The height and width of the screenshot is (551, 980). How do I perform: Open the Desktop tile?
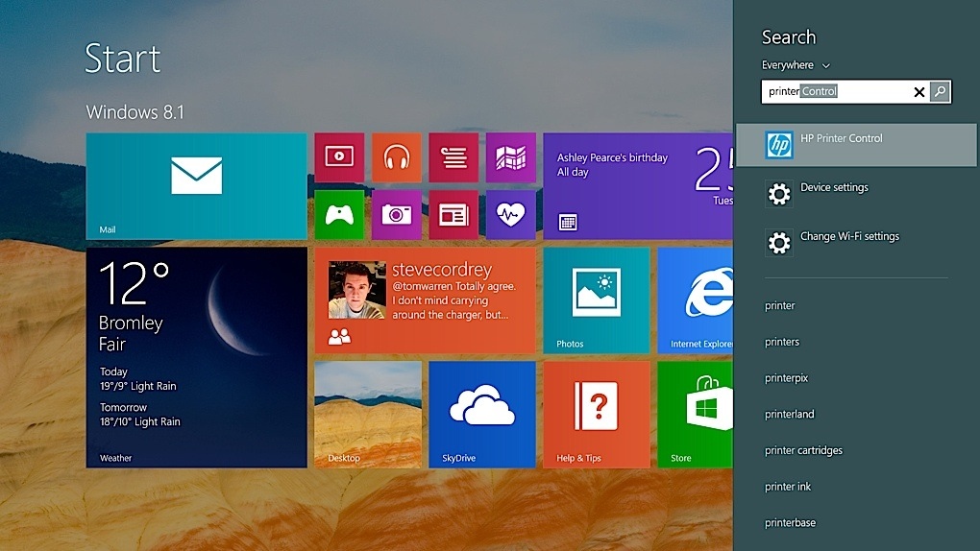pos(368,414)
